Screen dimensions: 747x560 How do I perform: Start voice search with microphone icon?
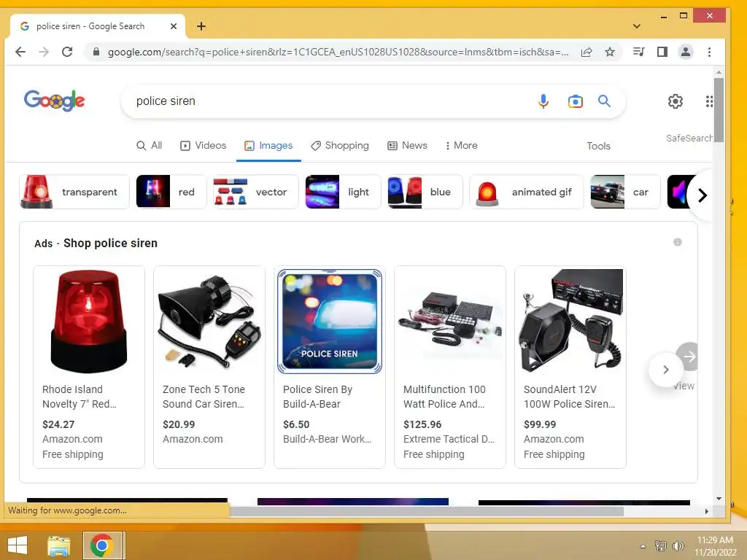(x=543, y=101)
